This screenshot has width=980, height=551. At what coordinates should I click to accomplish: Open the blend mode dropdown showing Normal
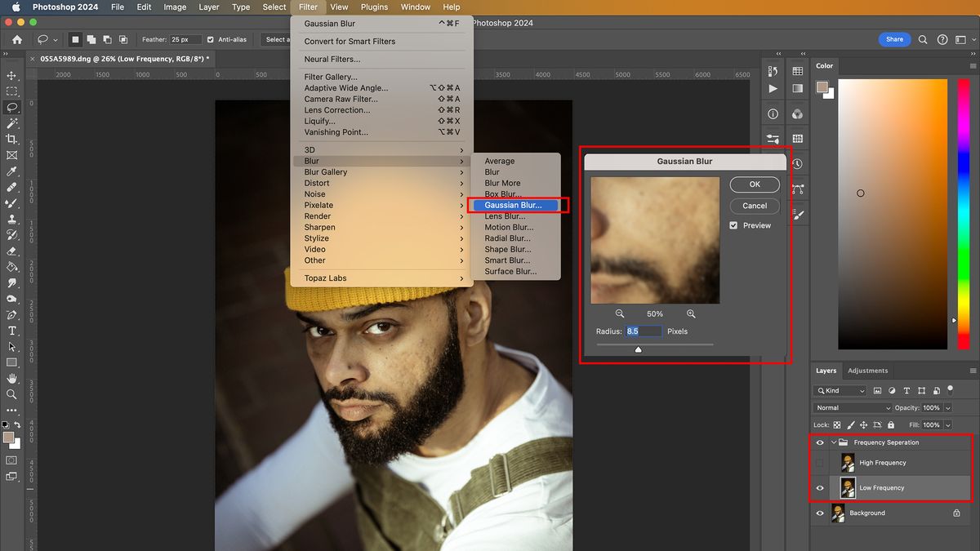point(852,407)
